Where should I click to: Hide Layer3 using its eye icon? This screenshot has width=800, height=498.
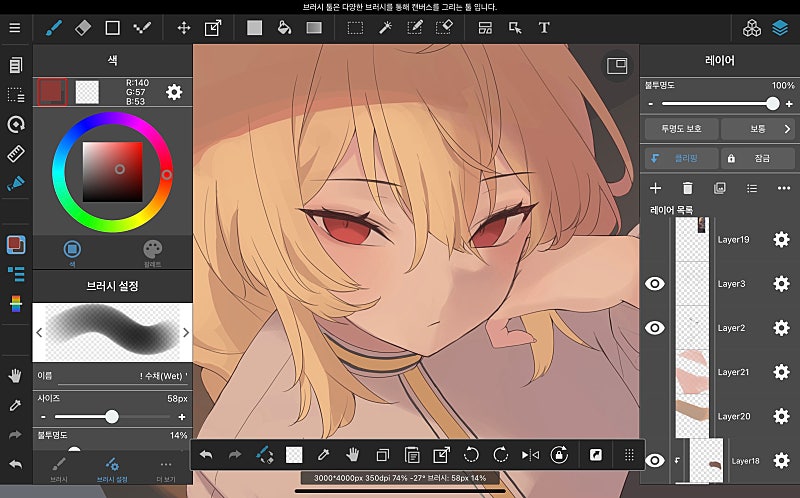[x=655, y=284]
